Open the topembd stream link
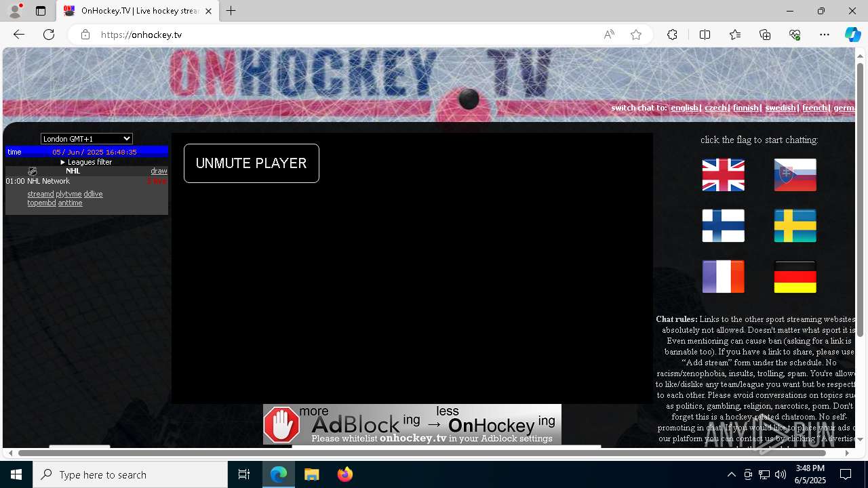868x488 pixels. (x=41, y=203)
